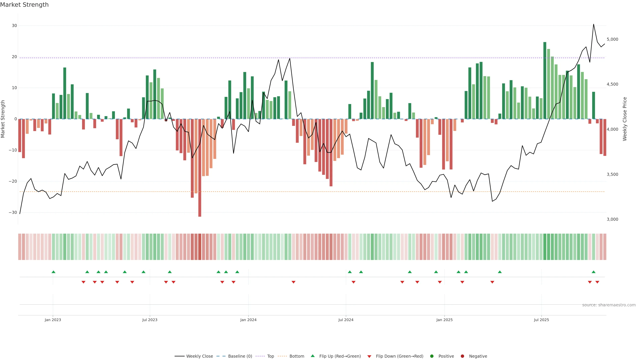This screenshot has width=644, height=362.
Task: Click the Bottom legend line icon
Action: pyautogui.click(x=282, y=356)
